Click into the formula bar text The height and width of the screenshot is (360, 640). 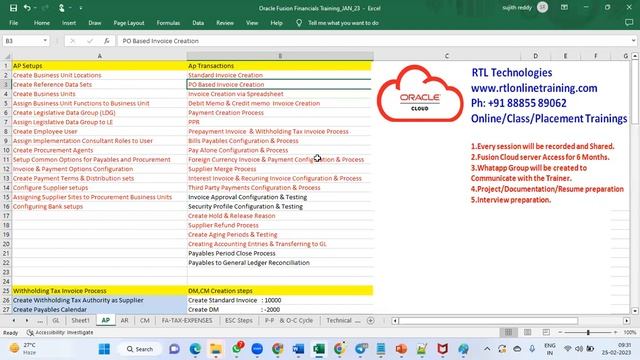click(373, 41)
